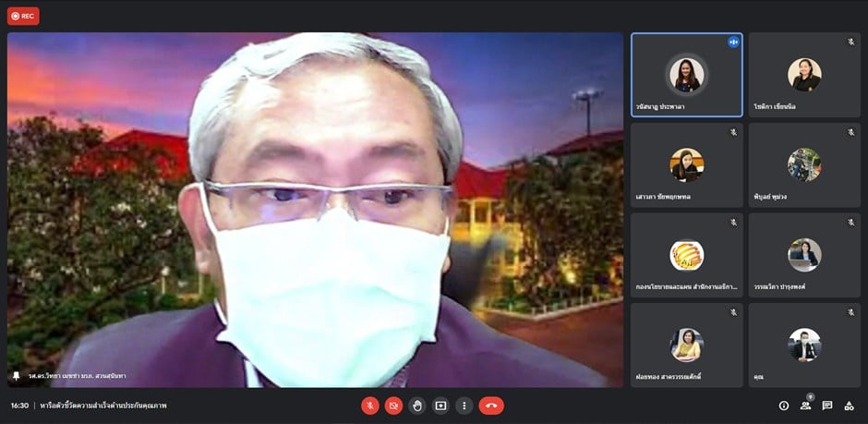Open the meeting details info panel
868x424 pixels.
[784, 406]
